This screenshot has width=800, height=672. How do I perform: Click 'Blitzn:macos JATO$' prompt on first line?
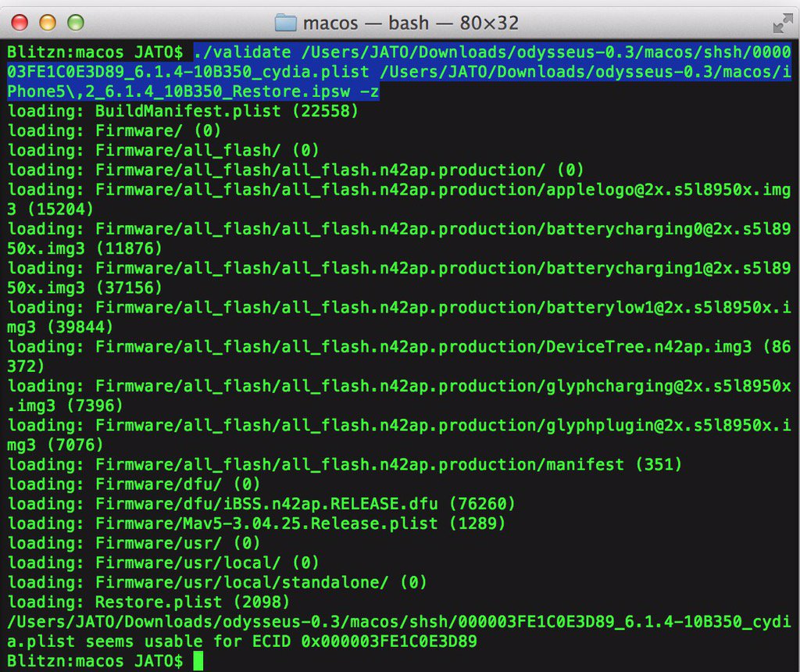[95, 52]
